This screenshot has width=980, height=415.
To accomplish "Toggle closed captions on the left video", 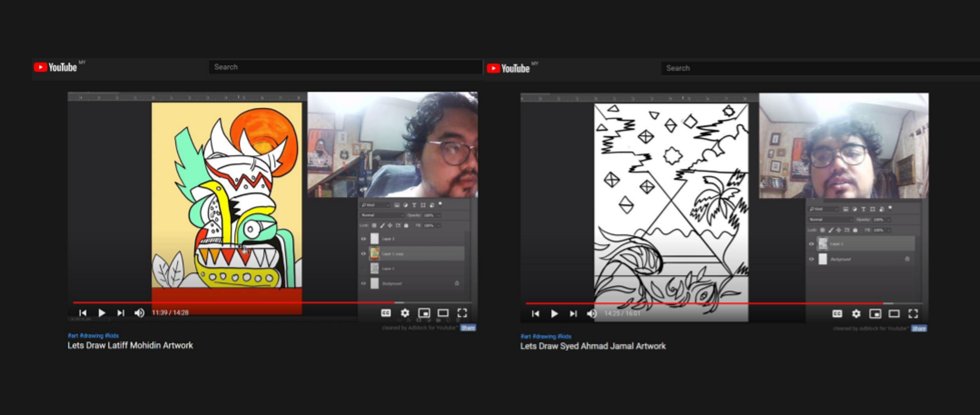I will [386, 313].
